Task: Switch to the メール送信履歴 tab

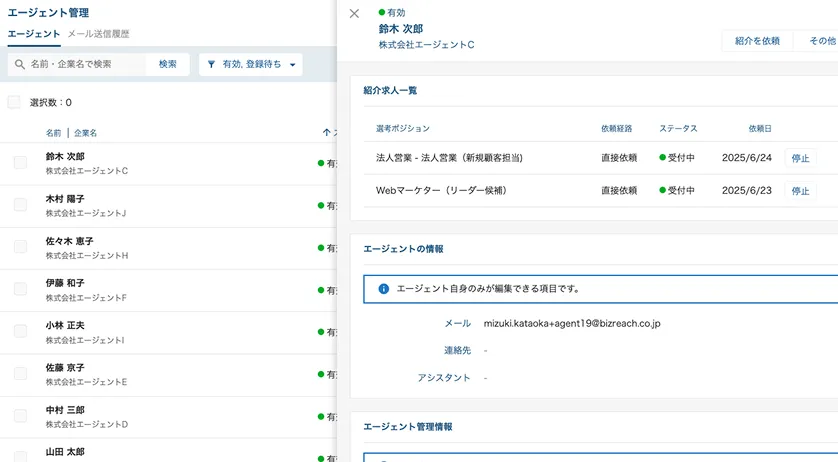Action: [98, 34]
